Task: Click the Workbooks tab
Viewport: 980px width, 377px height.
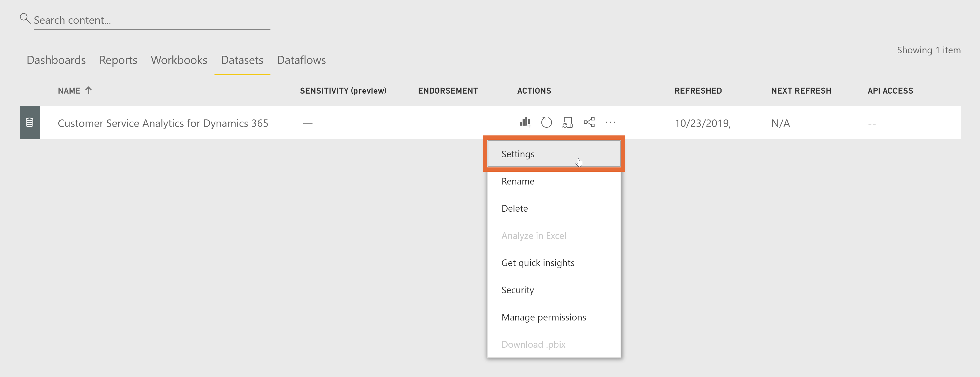Action: [179, 59]
